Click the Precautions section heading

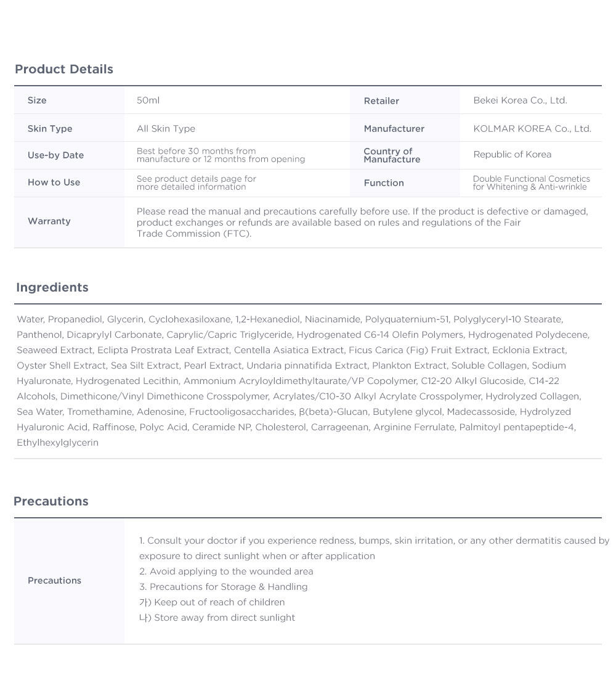(x=51, y=501)
